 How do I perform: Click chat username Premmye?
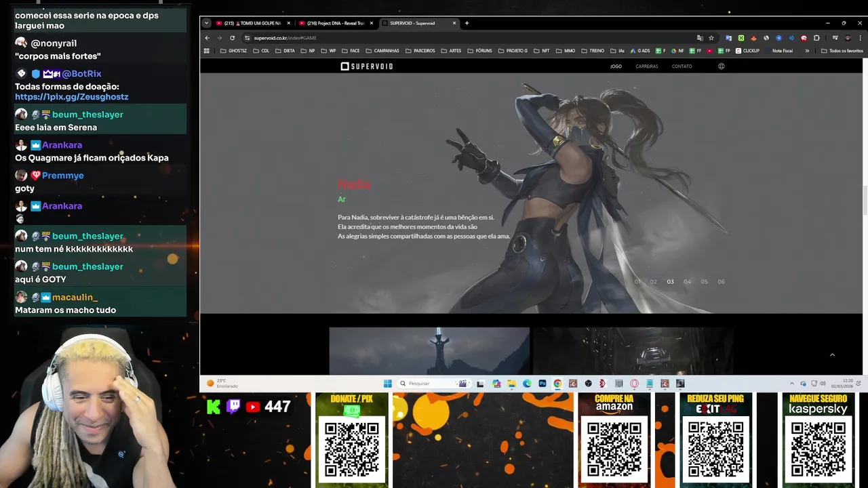(63, 176)
